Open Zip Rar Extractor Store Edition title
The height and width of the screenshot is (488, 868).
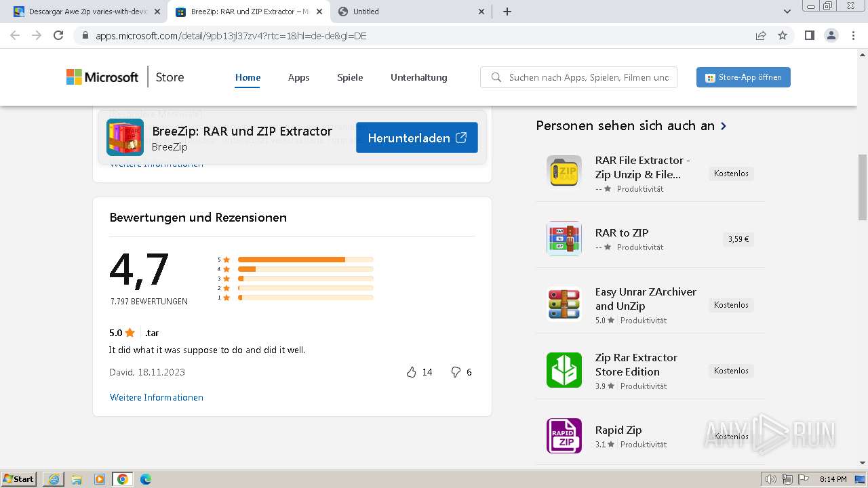(636, 365)
